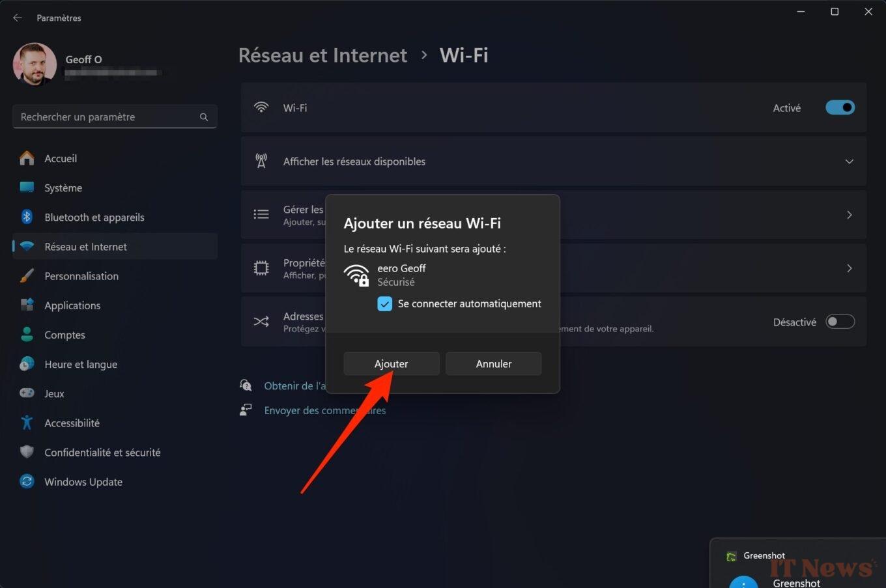Click Ajouter to add the network
The height and width of the screenshot is (588, 886).
[x=392, y=364]
